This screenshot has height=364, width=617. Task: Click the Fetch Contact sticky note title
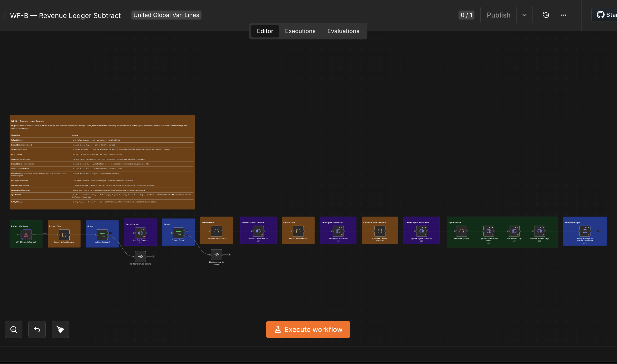pos(132,224)
